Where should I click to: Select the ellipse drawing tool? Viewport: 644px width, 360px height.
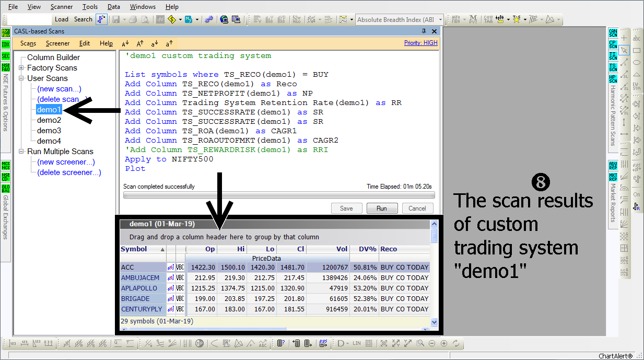[x=637, y=62]
